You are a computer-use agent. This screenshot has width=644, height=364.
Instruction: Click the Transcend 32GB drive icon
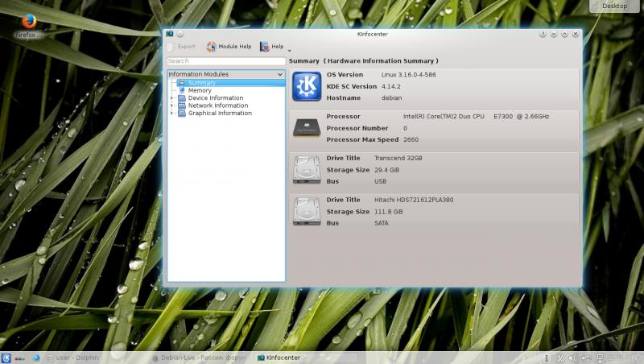(306, 169)
